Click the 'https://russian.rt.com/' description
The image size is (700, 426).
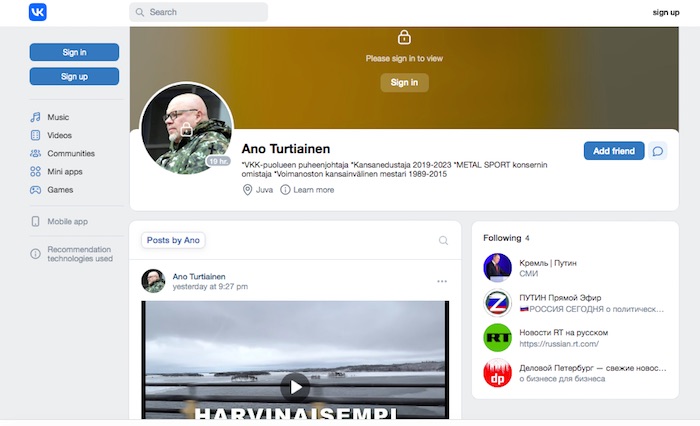(559, 344)
